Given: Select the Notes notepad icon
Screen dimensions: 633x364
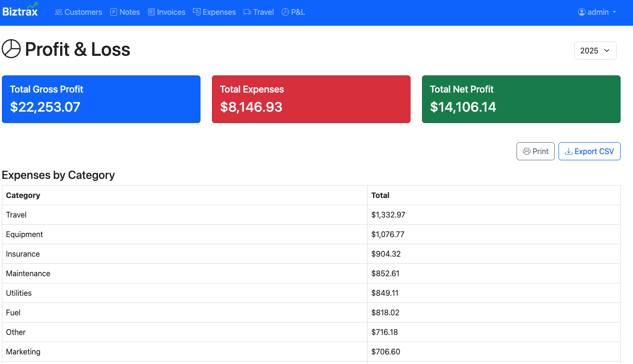Looking at the screenshot, I should pos(113,11).
